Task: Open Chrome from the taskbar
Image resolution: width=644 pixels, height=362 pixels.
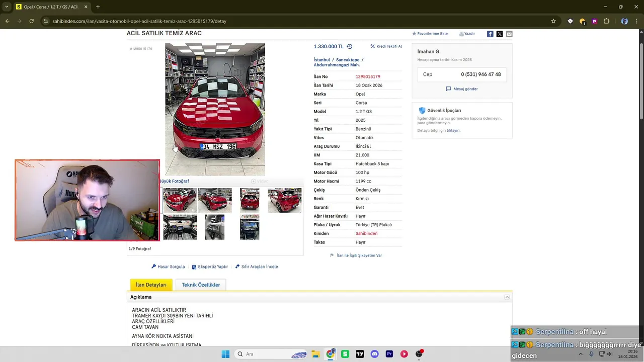Action: [331, 354]
